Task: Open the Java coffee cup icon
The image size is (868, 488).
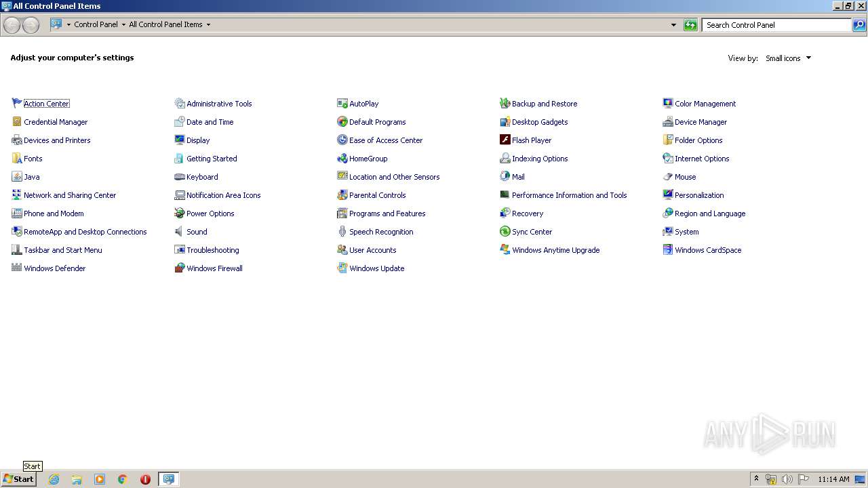Action: pyautogui.click(x=17, y=177)
